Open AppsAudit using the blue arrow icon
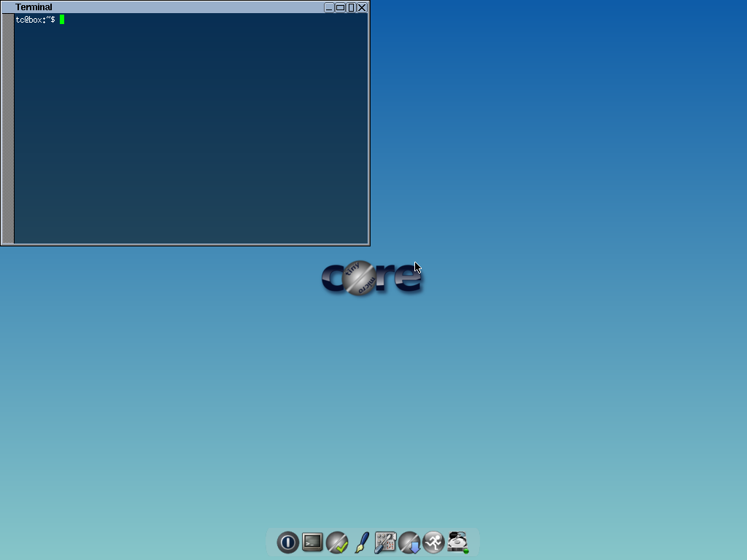 [409, 542]
